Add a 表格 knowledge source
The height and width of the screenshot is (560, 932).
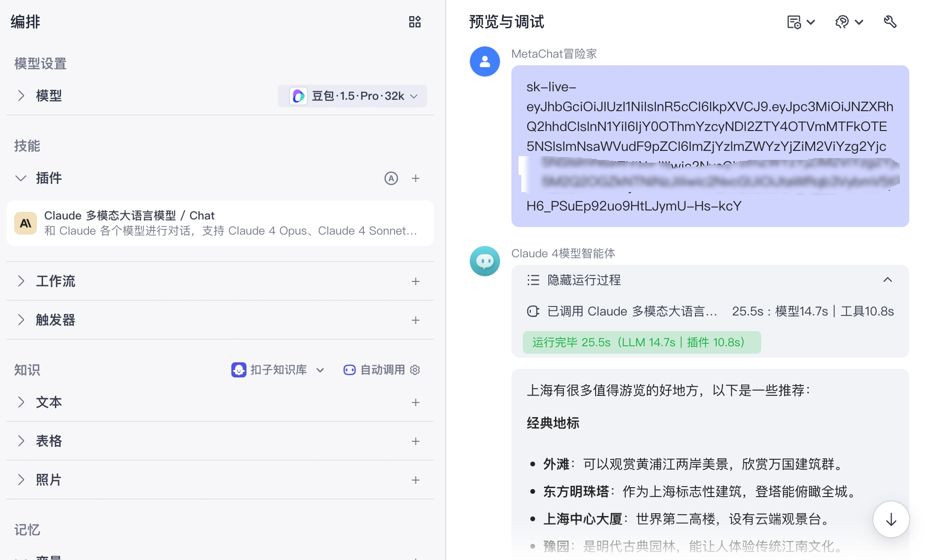coord(415,441)
